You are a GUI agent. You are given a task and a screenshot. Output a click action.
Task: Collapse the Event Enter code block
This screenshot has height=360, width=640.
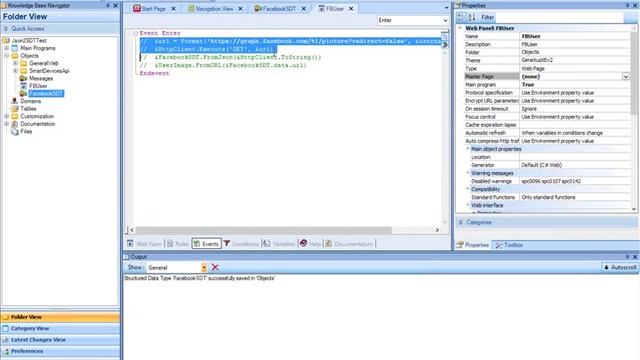[x=135, y=33]
